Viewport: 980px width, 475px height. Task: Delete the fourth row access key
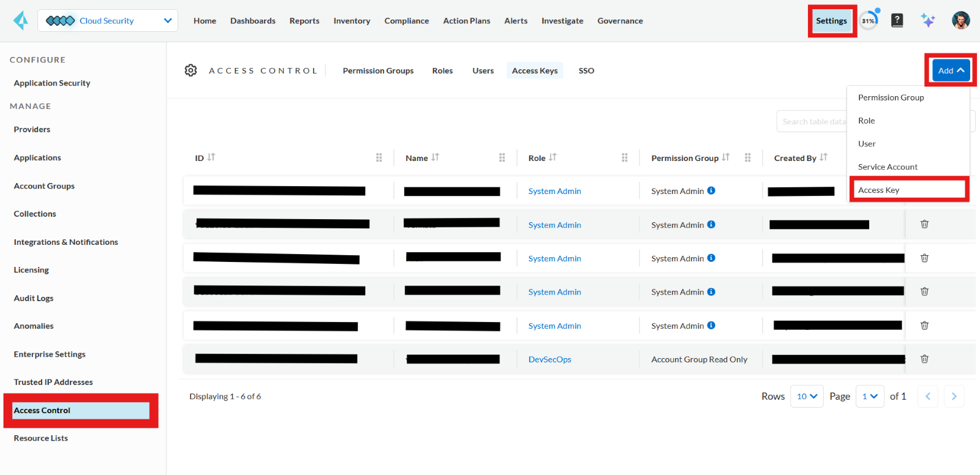(x=925, y=291)
